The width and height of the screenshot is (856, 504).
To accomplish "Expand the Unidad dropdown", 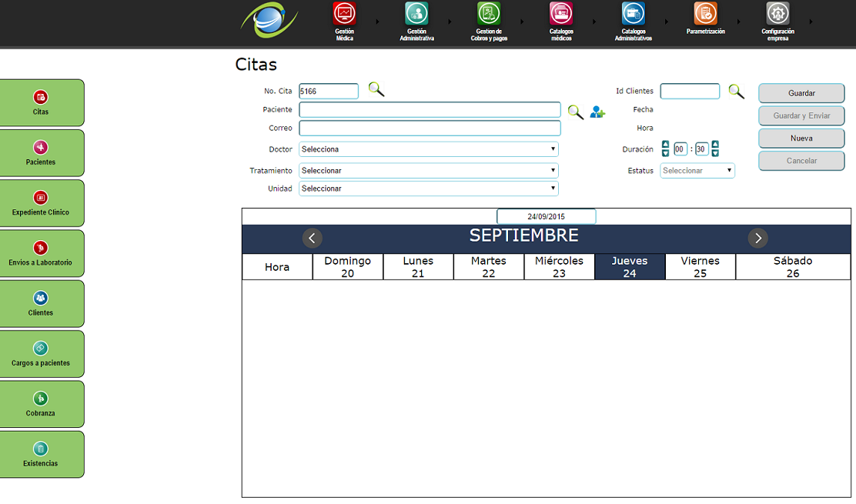I will [x=428, y=189].
